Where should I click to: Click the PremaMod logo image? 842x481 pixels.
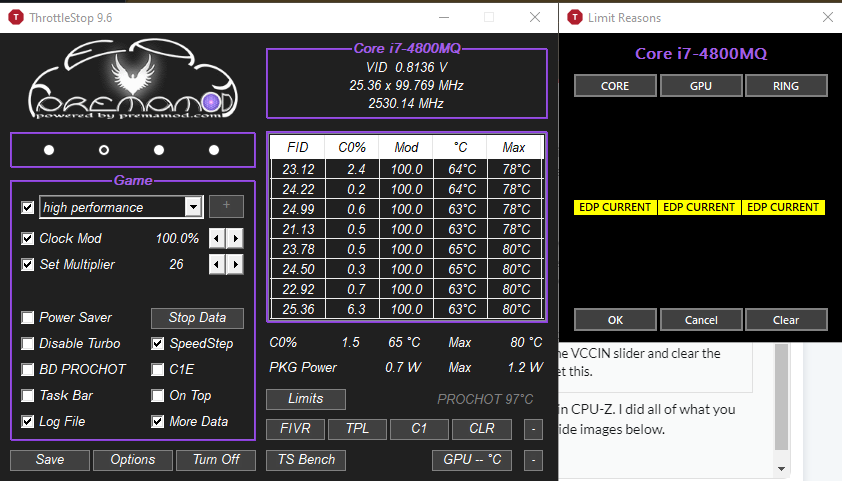click(x=133, y=79)
